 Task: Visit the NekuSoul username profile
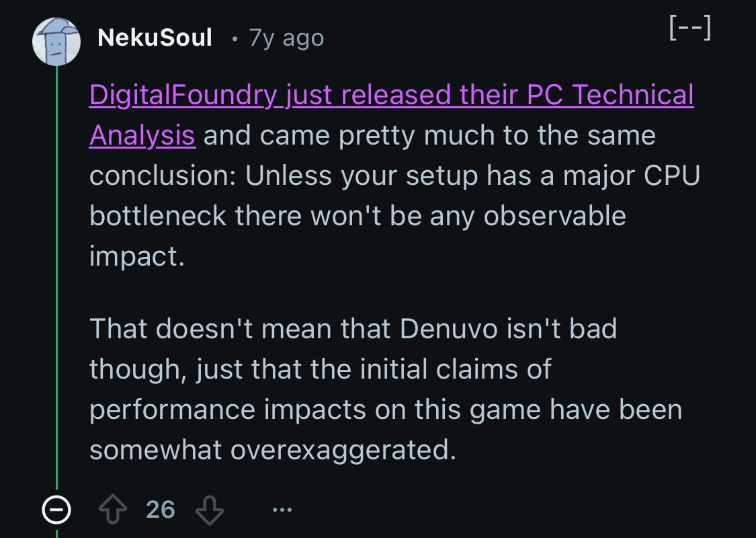[155, 38]
